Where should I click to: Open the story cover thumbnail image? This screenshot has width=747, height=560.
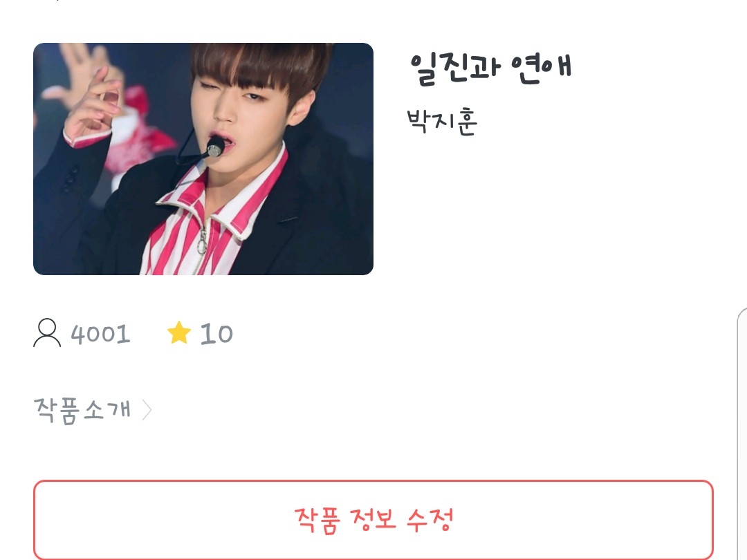(203, 158)
